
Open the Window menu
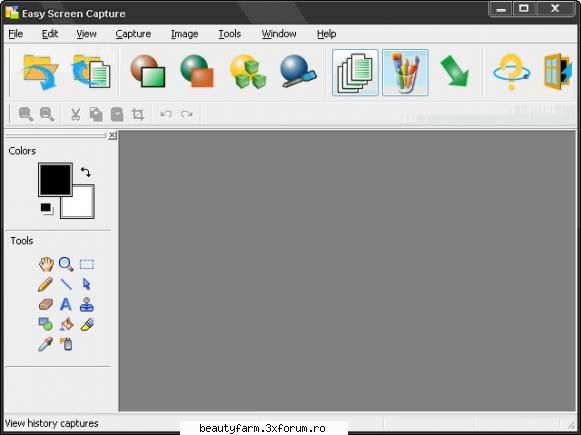point(279,34)
